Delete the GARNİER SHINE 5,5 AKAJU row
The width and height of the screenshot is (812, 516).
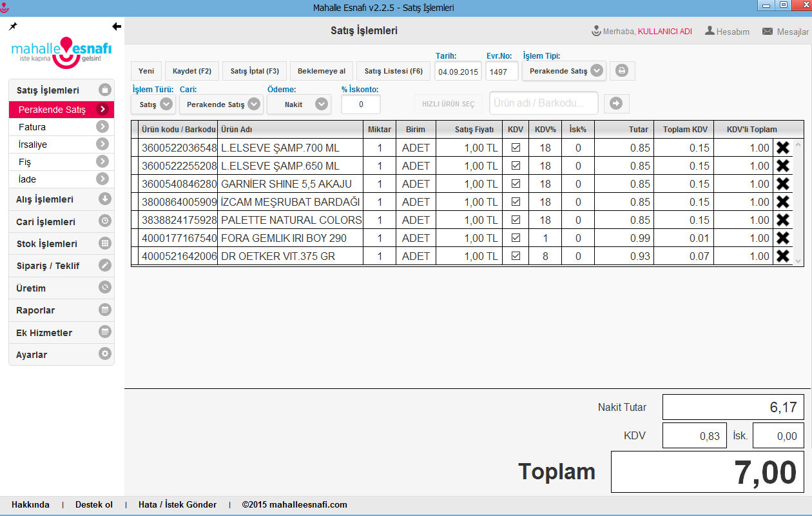783,184
